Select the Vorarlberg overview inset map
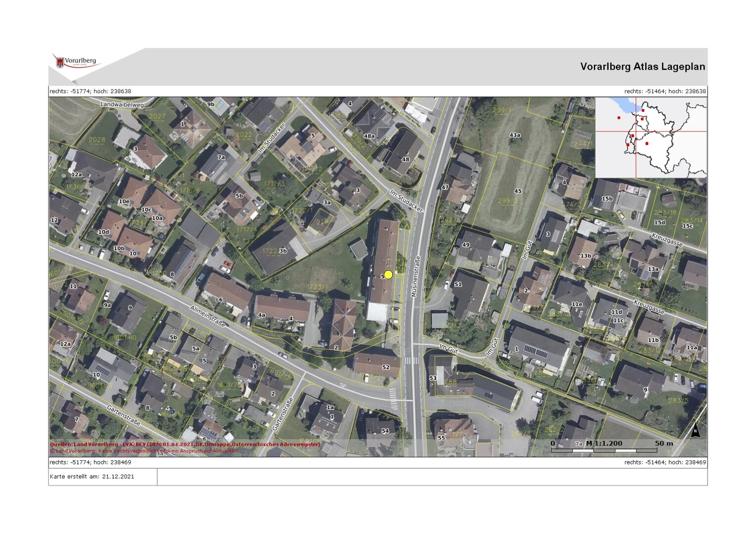Viewport: 756px width, 534px height. pyautogui.click(x=651, y=137)
